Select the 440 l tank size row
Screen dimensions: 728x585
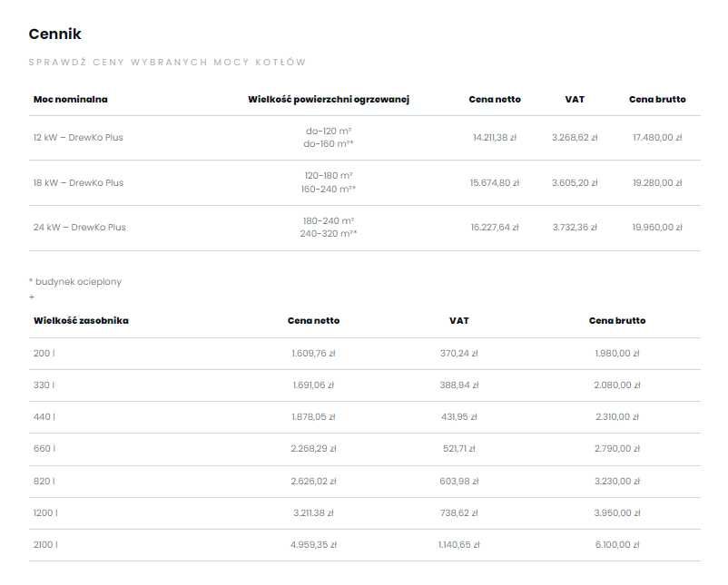[x=44, y=417]
